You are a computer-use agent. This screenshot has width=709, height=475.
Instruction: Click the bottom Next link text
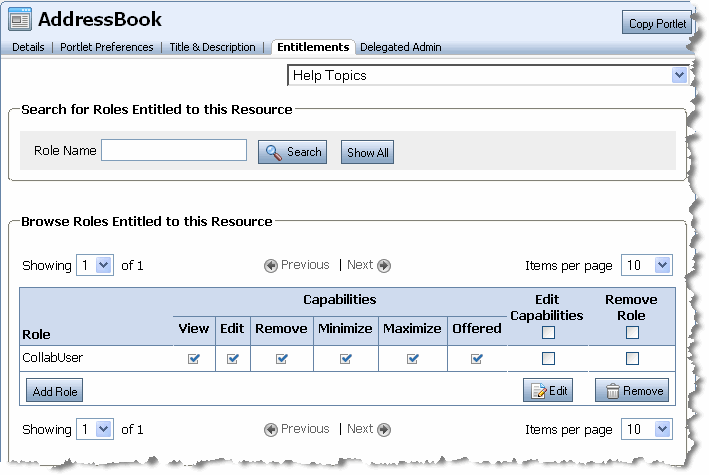pos(360,429)
